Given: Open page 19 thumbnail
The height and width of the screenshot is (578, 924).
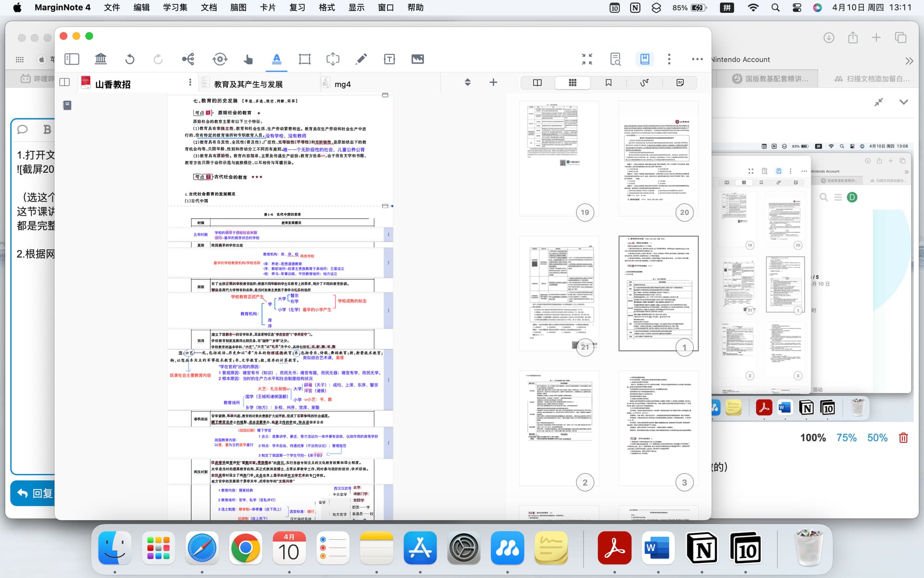Looking at the screenshot, I should [559, 159].
